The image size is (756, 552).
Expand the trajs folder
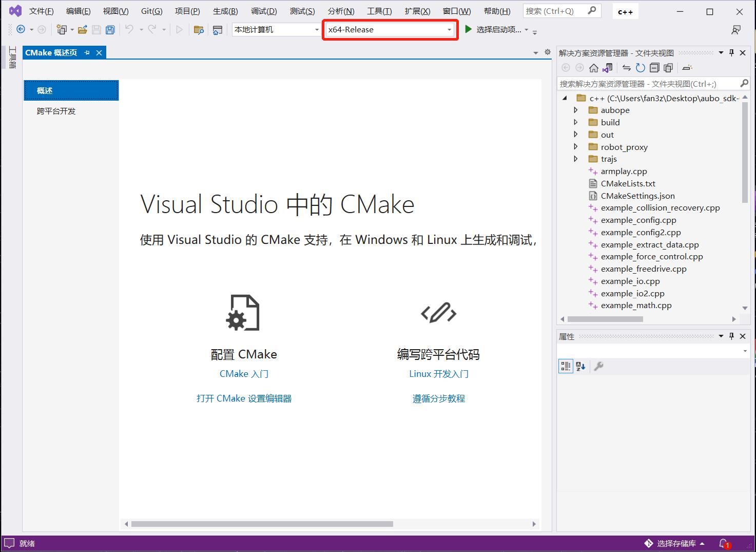pyautogui.click(x=575, y=159)
